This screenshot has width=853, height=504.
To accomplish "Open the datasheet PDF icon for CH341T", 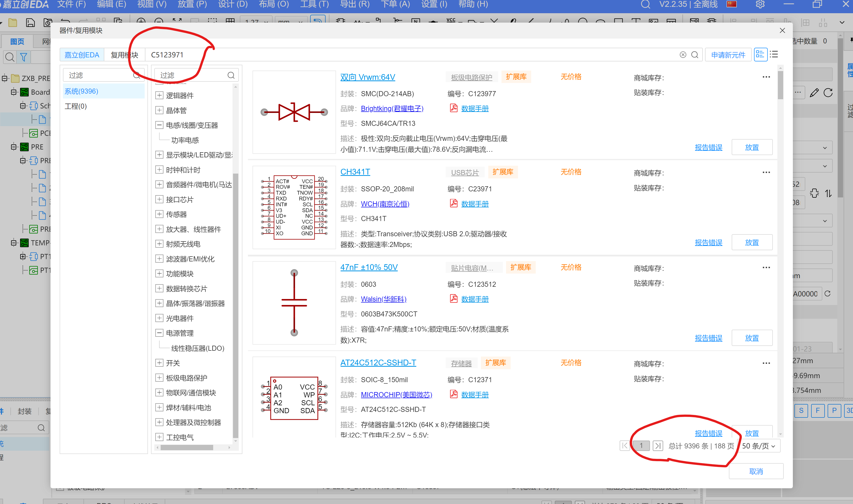I will tap(454, 204).
